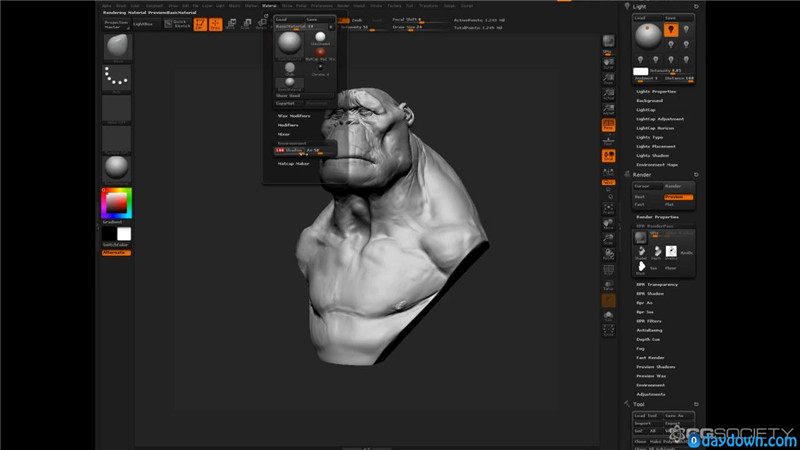Expand Lights Shadow section
Viewport: 800px width, 450px height.
653,156
